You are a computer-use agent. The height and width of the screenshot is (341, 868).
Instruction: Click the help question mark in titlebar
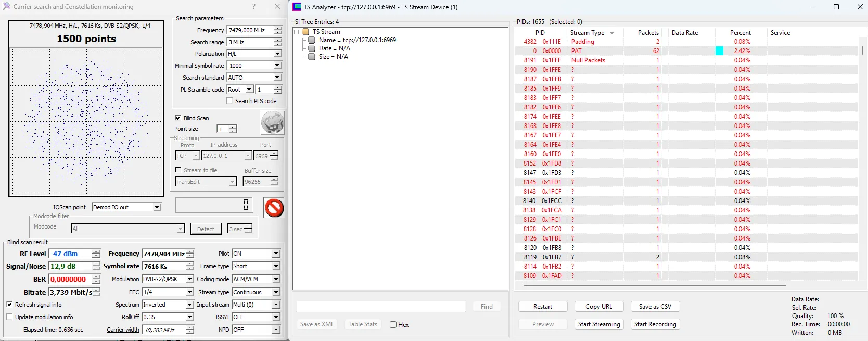[254, 7]
